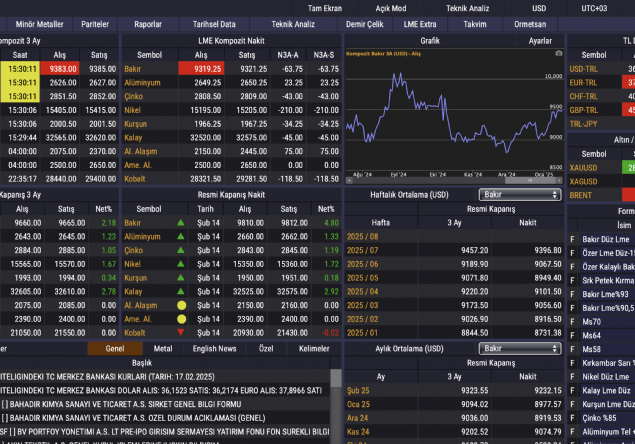Click the green up arrow in Kalay row

pos(181,291)
